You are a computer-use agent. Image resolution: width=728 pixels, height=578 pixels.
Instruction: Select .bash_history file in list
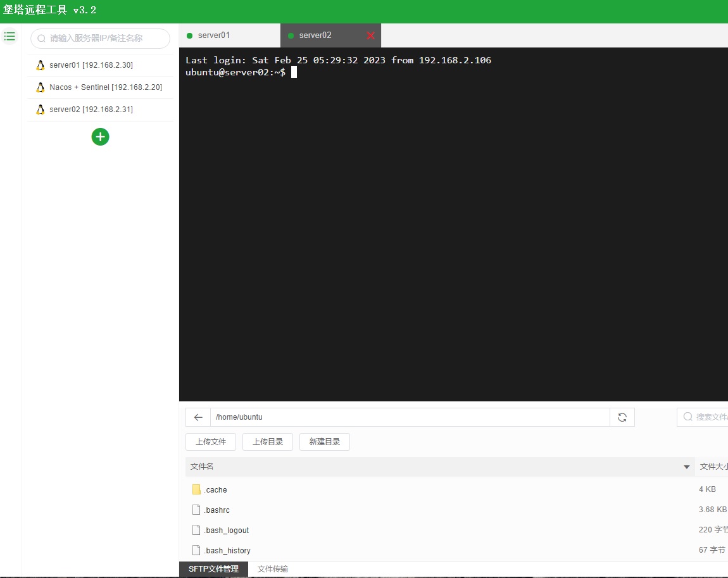(x=227, y=550)
